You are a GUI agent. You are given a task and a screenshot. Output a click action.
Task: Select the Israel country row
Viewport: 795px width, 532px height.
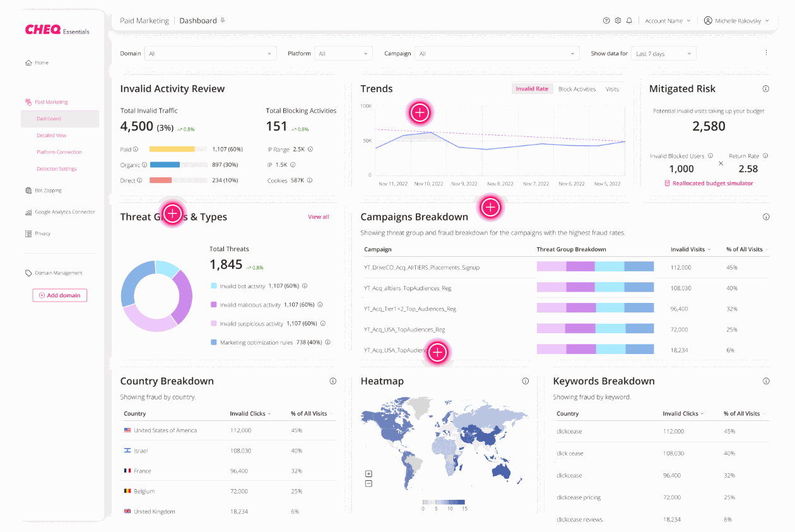[227, 451]
